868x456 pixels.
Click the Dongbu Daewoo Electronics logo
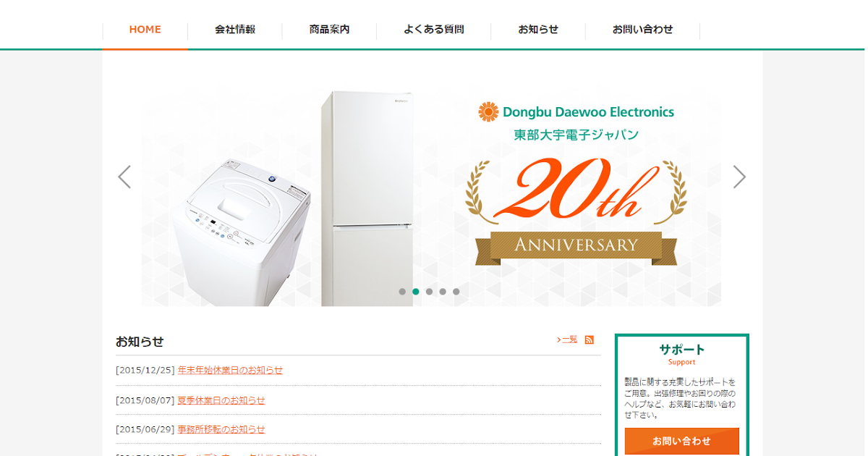(576, 112)
